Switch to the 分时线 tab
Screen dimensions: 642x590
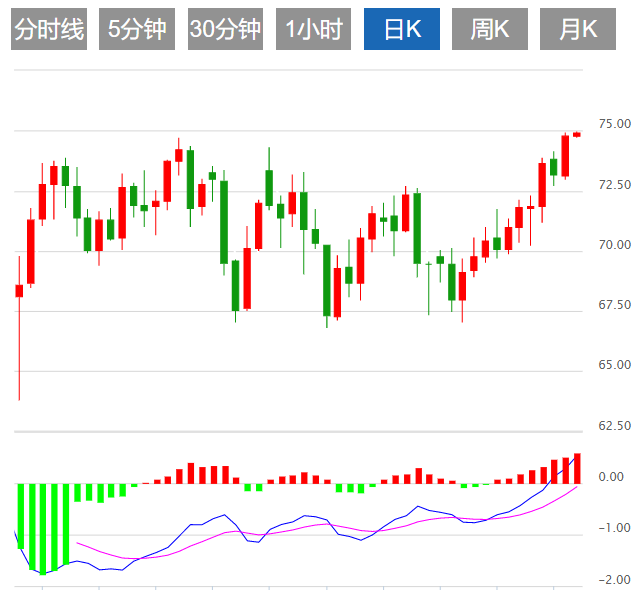(49, 30)
